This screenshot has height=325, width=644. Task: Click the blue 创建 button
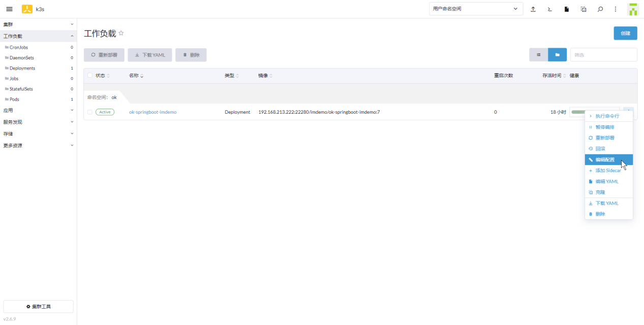tap(625, 34)
